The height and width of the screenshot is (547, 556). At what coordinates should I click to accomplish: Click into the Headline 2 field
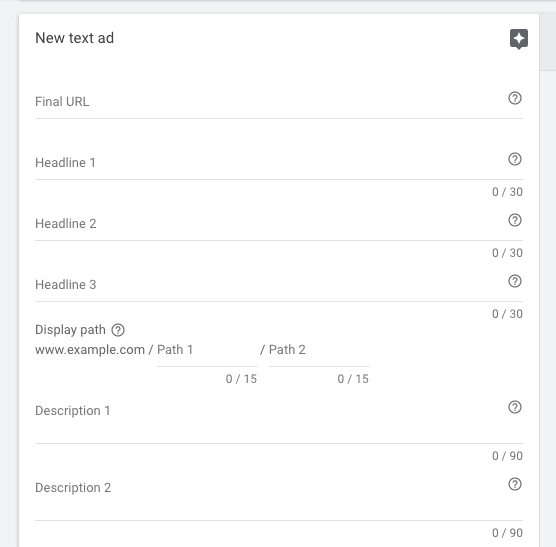pos(269,224)
